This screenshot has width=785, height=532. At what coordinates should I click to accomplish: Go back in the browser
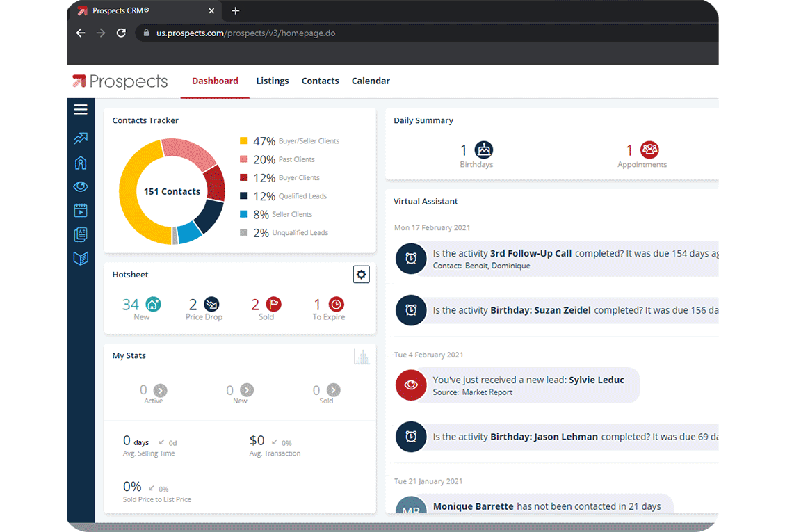(81, 33)
